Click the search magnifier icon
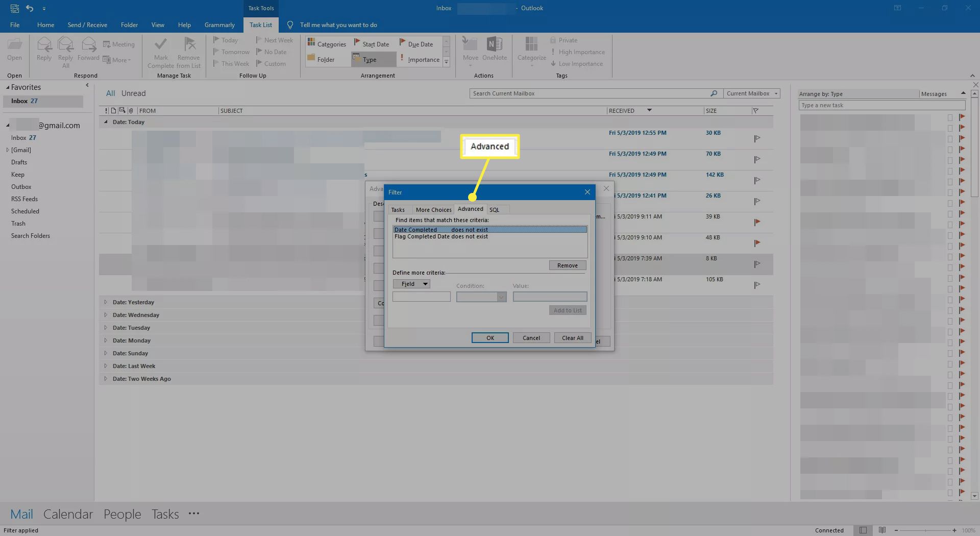Image resolution: width=980 pixels, height=536 pixels. coord(714,93)
